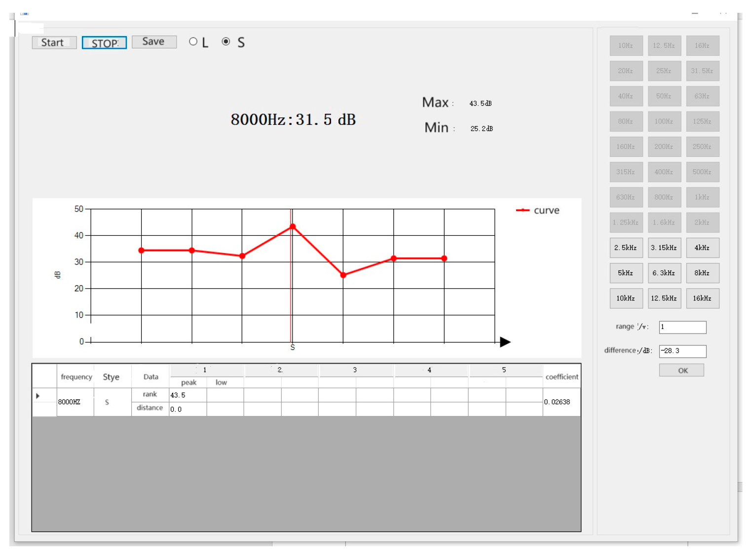Select the 5kHz frequency button
This screenshot has width=752, height=560.
[626, 273]
